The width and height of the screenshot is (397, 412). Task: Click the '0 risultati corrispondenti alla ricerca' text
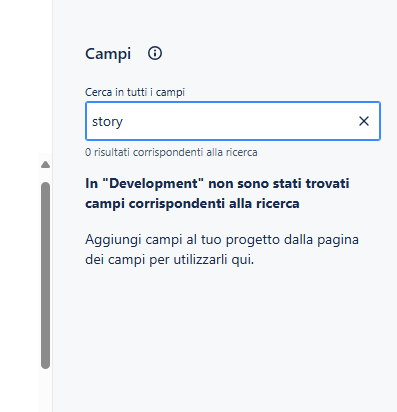pyautogui.click(x=171, y=152)
